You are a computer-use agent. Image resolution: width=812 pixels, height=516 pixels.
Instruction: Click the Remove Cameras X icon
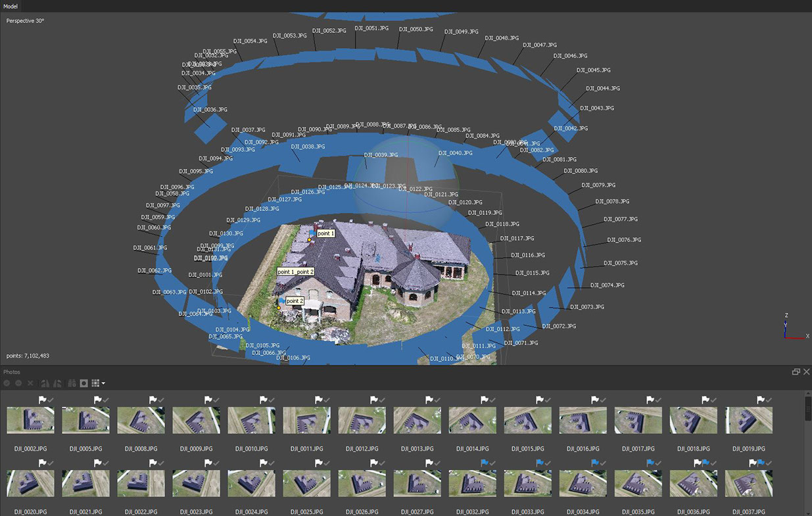click(30, 383)
